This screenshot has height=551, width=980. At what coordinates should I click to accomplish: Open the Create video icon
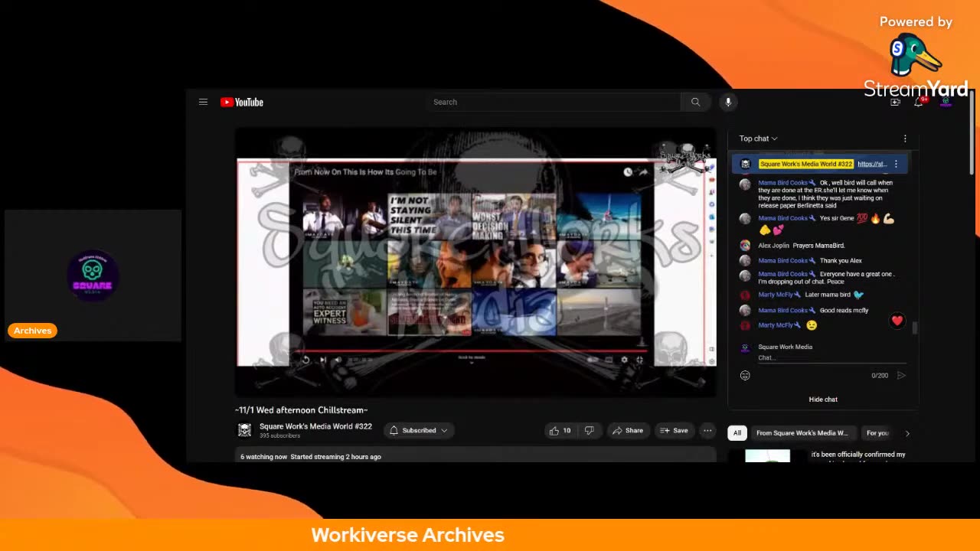pos(895,102)
